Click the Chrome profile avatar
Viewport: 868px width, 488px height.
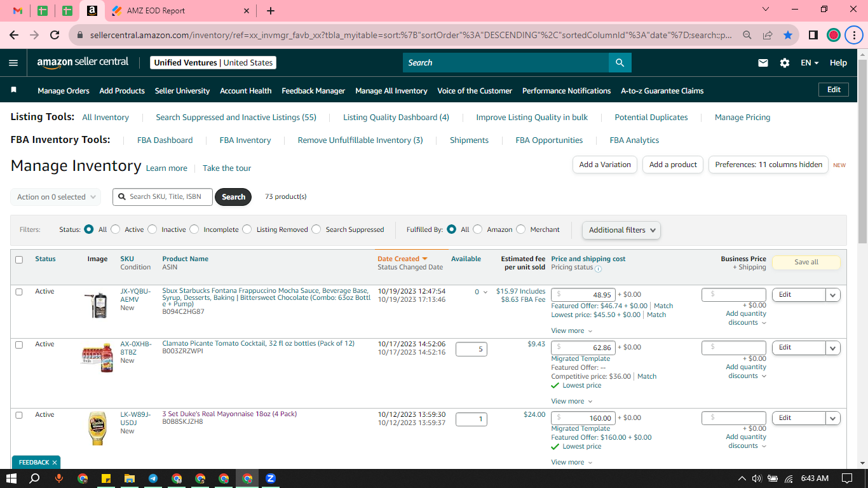pyautogui.click(x=834, y=36)
